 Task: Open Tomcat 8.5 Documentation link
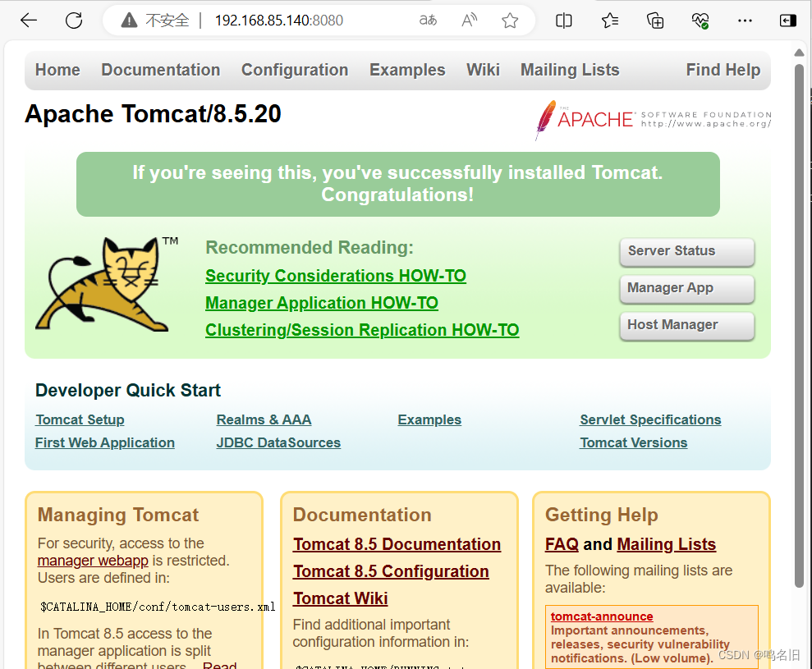pyautogui.click(x=397, y=544)
